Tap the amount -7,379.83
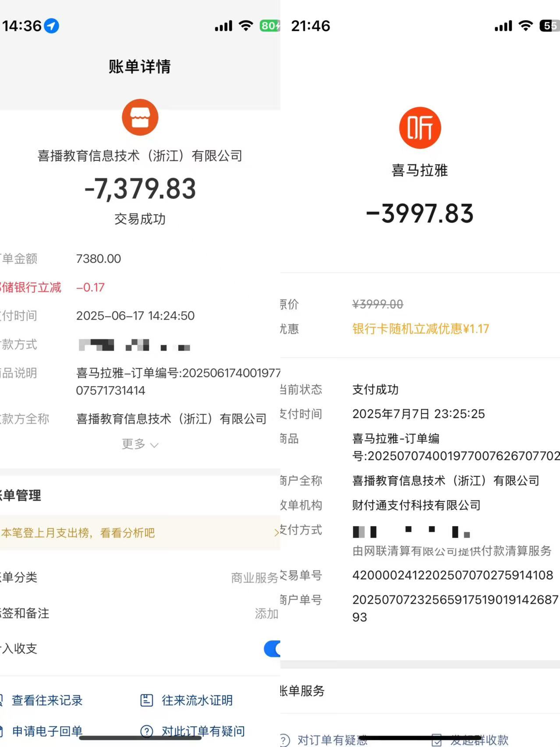This screenshot has height=747, width=560. pyautogui.click(x=140, y=189)
